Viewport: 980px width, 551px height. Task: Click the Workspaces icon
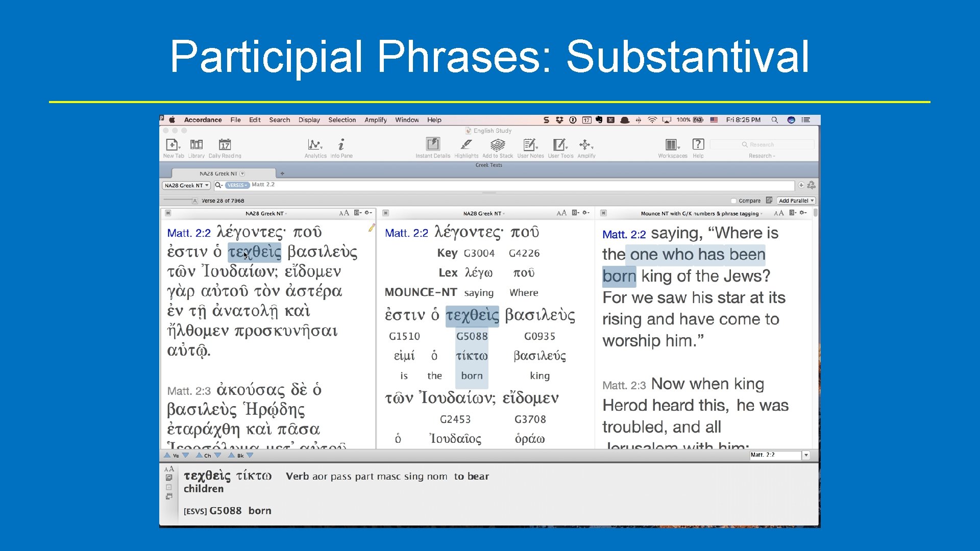[672, 145]
